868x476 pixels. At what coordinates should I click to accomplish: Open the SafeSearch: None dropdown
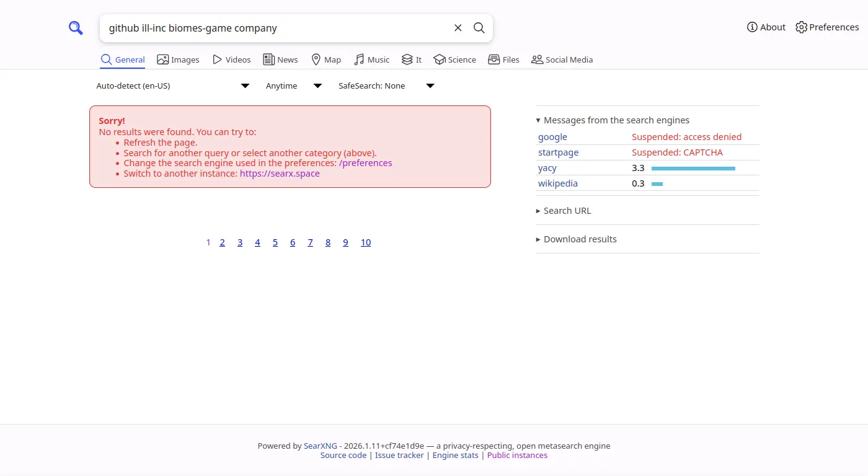(386, 86)
